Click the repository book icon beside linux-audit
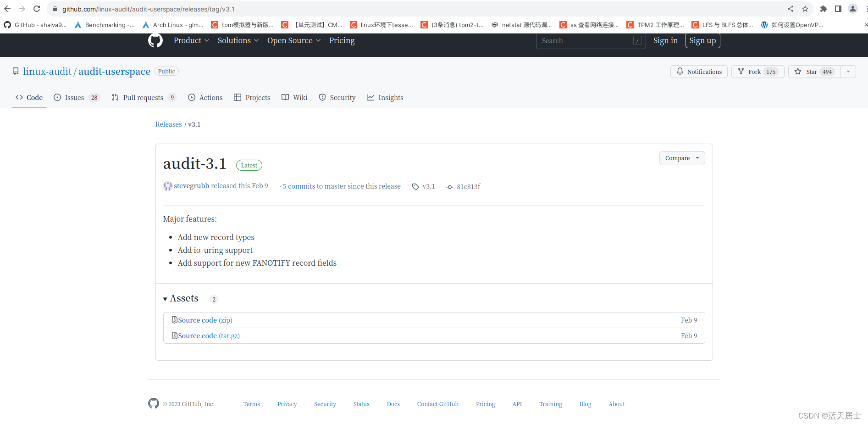This screenshot has width=868, height=424. 16,71
